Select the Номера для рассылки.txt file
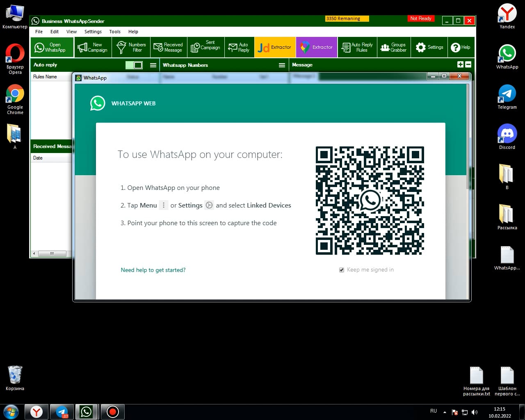 (477, 381)
